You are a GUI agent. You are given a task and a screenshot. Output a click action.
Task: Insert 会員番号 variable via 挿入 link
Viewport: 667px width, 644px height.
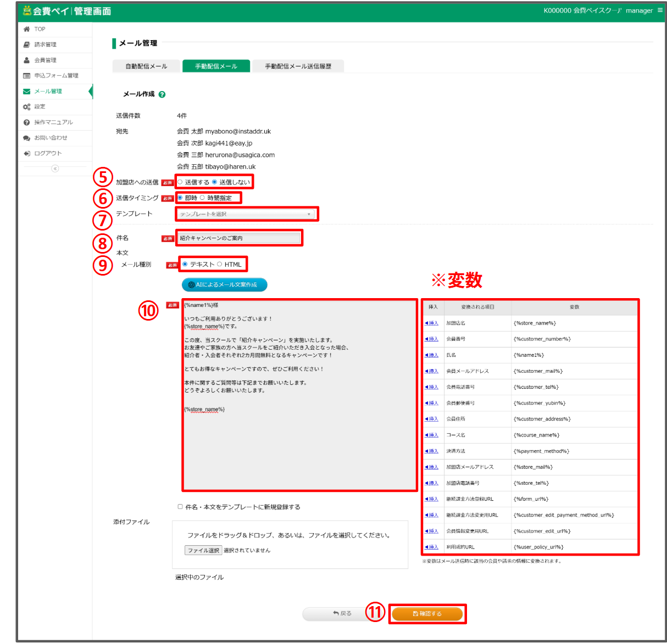point(432,339)
